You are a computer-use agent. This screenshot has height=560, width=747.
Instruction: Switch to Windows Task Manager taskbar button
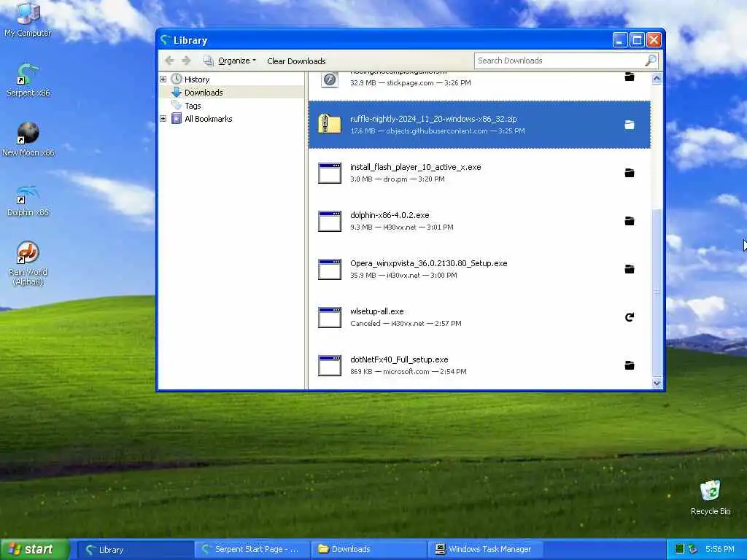pos(485,549)
